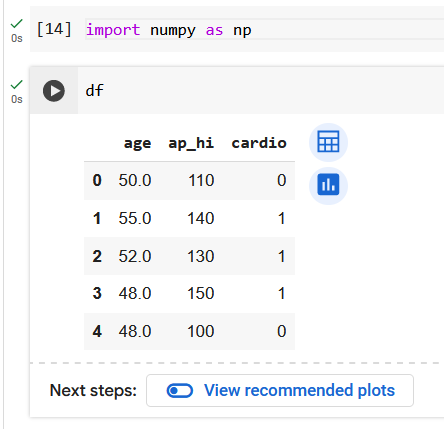Open suggested charts bar-chart icon

tap(328, 185)
